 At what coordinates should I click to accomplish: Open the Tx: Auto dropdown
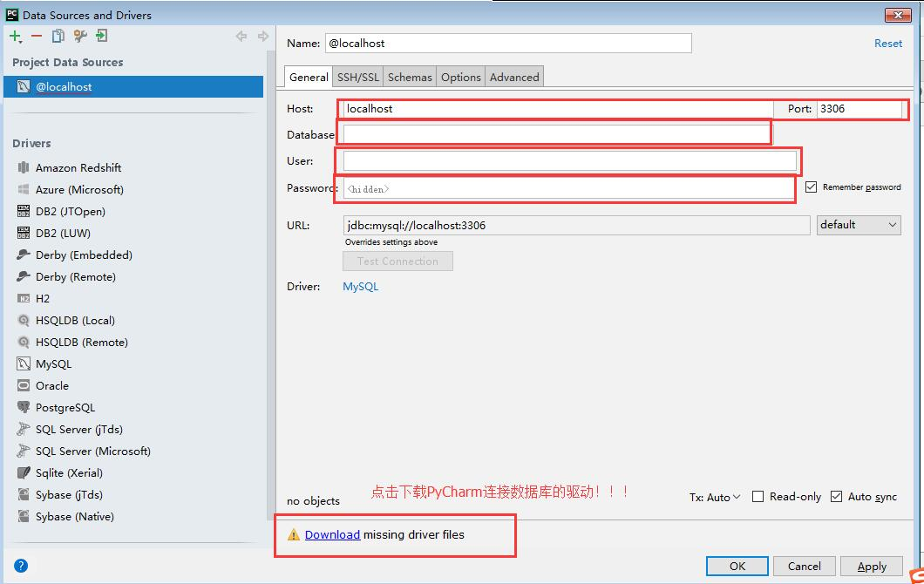pyautogui.click(x=715, y=498)
